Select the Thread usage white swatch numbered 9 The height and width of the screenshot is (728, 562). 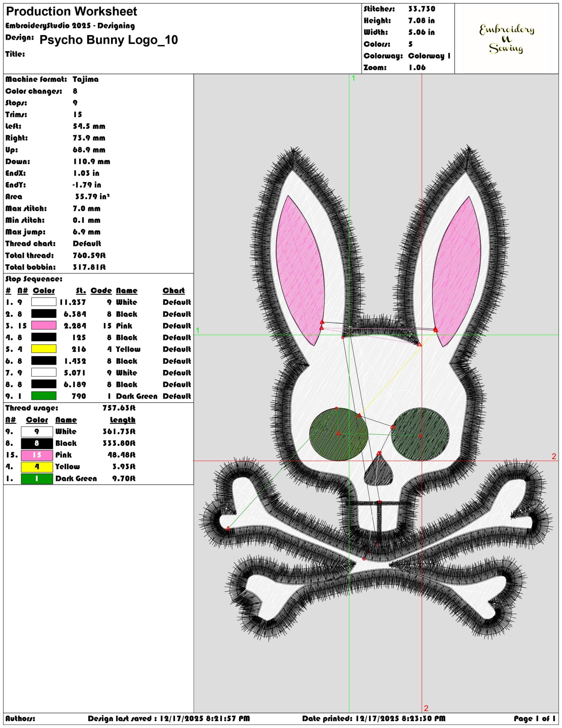pos(37,432)
